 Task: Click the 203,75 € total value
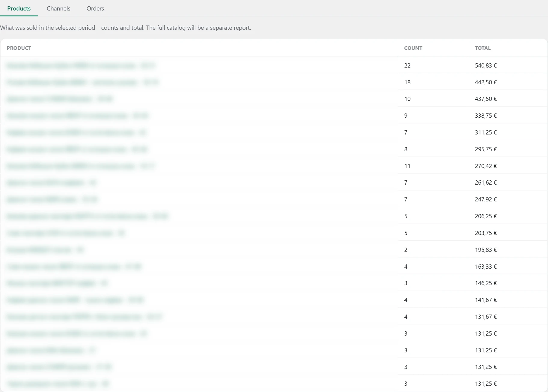click(x=486, y=233)
